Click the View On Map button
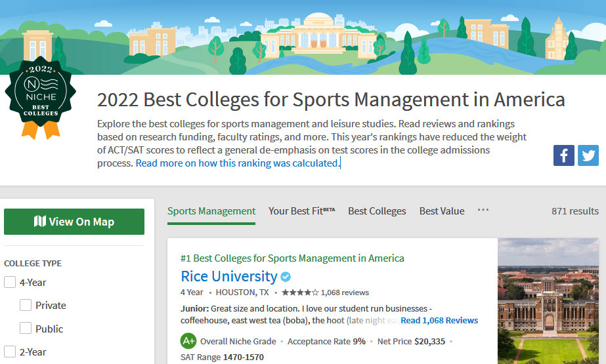606x364 pixels. pyautogui.click(x=74, y=222)
